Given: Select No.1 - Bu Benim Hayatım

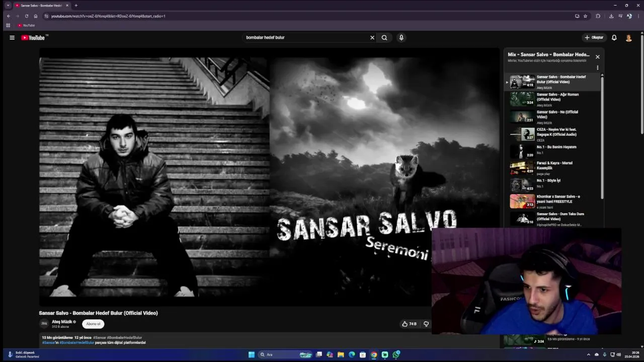Looking at the screenshot, I should point(552,151).
